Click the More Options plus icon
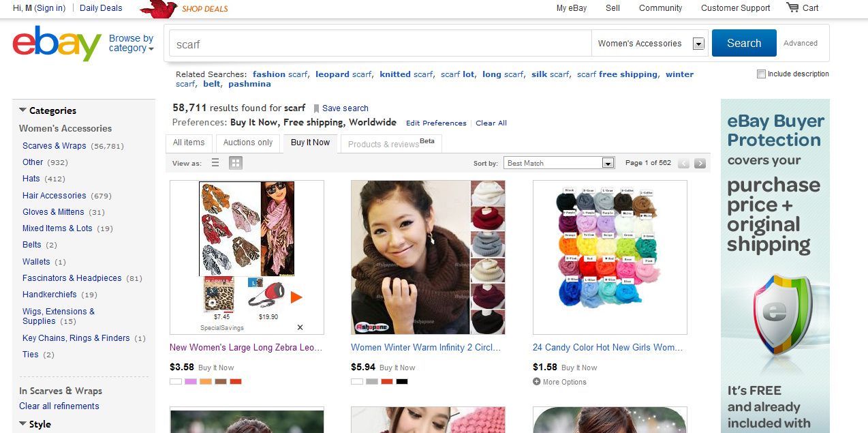The image size is (868, 433). 536,382
